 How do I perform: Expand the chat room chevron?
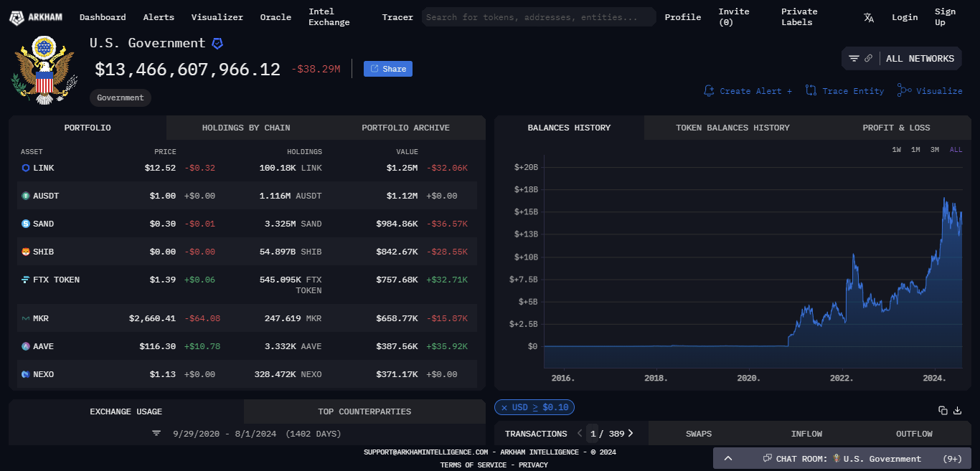[728, 459]
